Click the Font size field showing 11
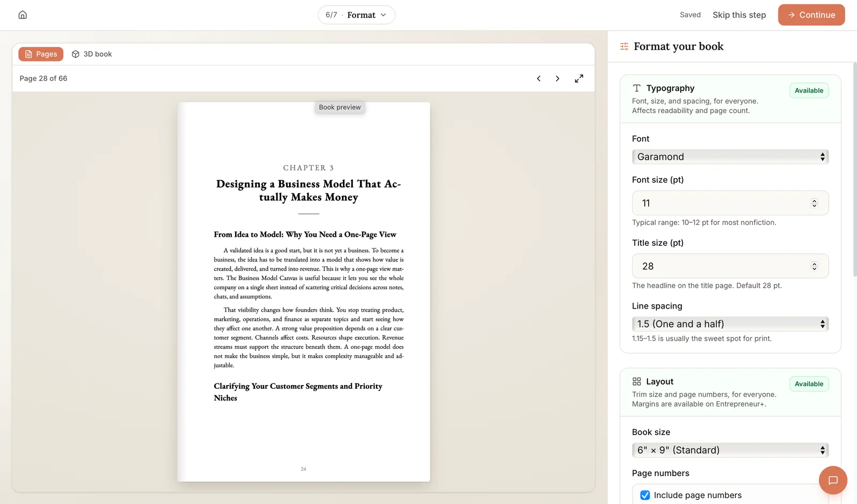Image resolution: width=857 pixels, height=504 pixels. point(730,204)
